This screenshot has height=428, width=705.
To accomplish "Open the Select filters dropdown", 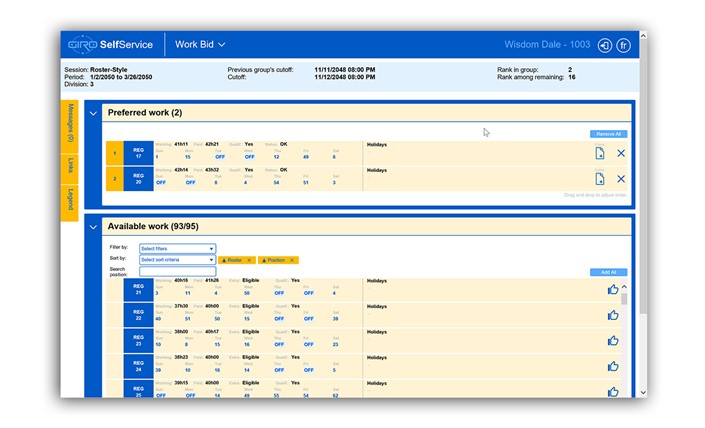I will click(x=177, y=249).
